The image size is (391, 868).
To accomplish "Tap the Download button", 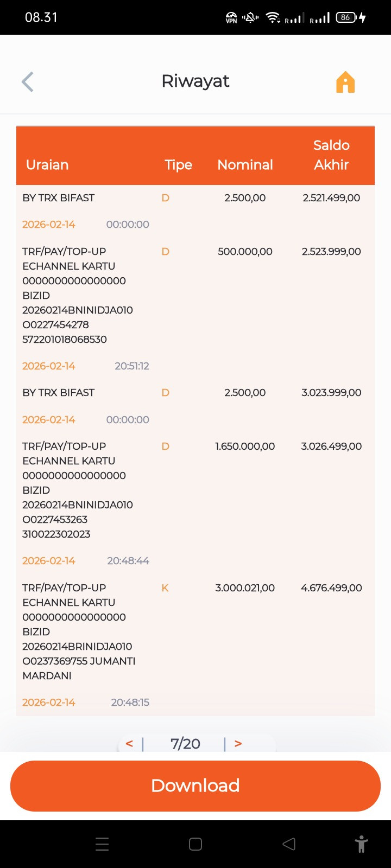I will tap(195, 786).
